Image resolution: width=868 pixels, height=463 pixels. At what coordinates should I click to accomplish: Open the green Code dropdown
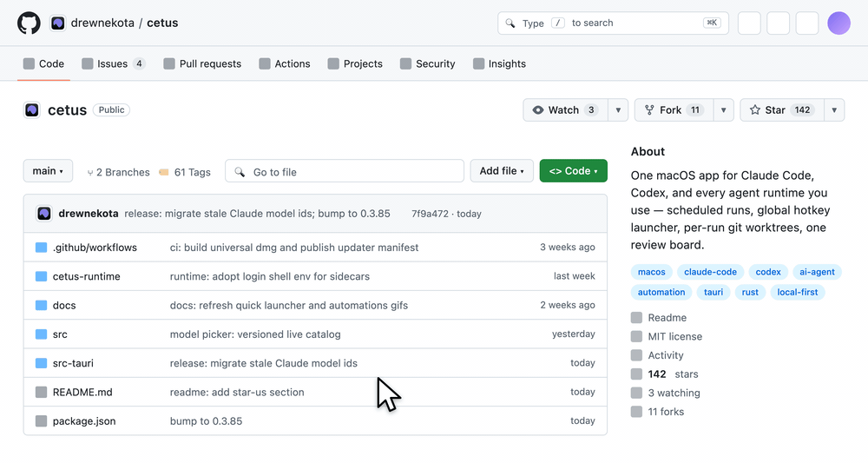point(574,171)
